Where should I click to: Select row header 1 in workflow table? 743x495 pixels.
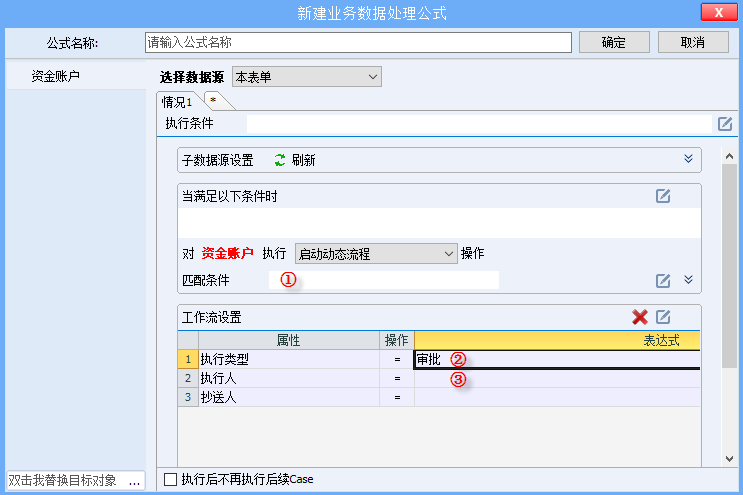click(x=188, y=360)
